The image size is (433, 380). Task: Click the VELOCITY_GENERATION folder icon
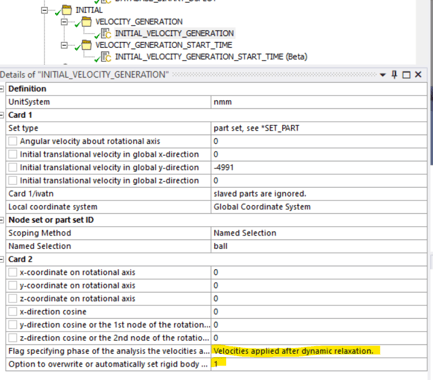click(87, 22)
